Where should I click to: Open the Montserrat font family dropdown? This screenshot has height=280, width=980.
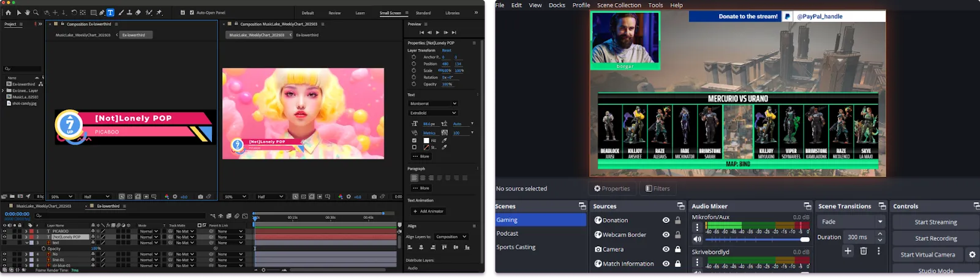click(x=433, y=104)
